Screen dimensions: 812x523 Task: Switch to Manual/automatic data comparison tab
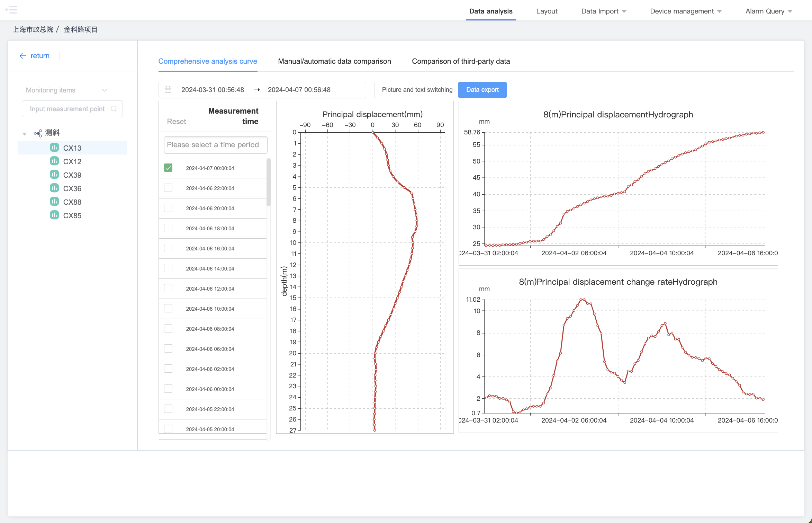[334, 61]
